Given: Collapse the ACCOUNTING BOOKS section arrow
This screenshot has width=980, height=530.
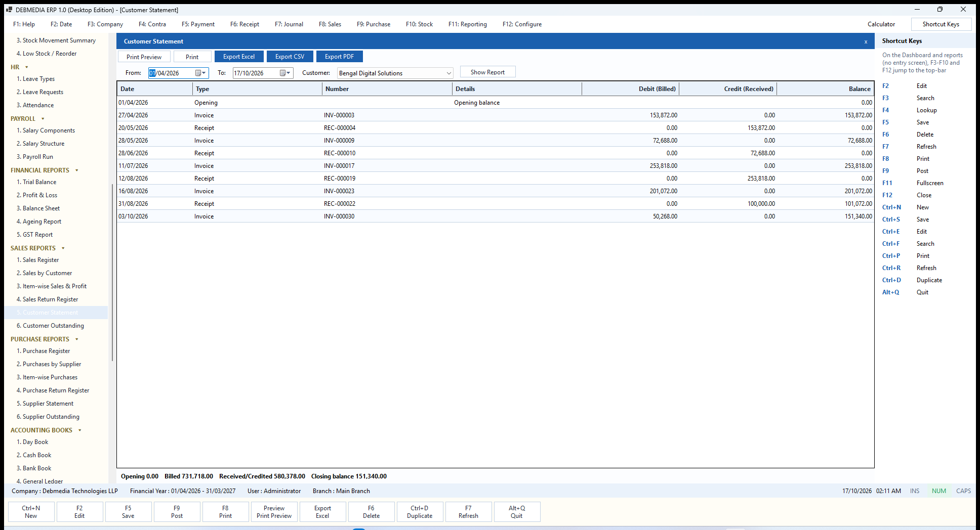Looking at the screenshot, I should 80,430.
